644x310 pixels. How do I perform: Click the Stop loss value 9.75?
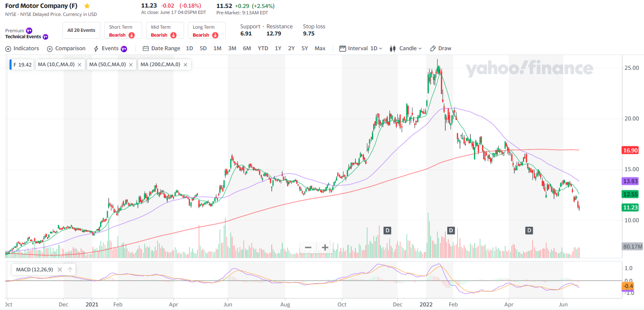click(x=309, y=34)
